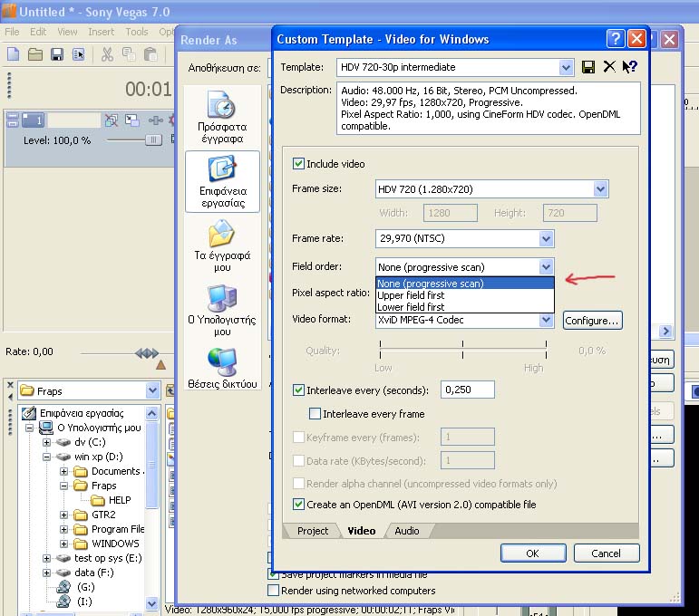This screenshot has width=699, height=616.
Task: Click the What's This help cursor icon
Action: click(630, 67)
